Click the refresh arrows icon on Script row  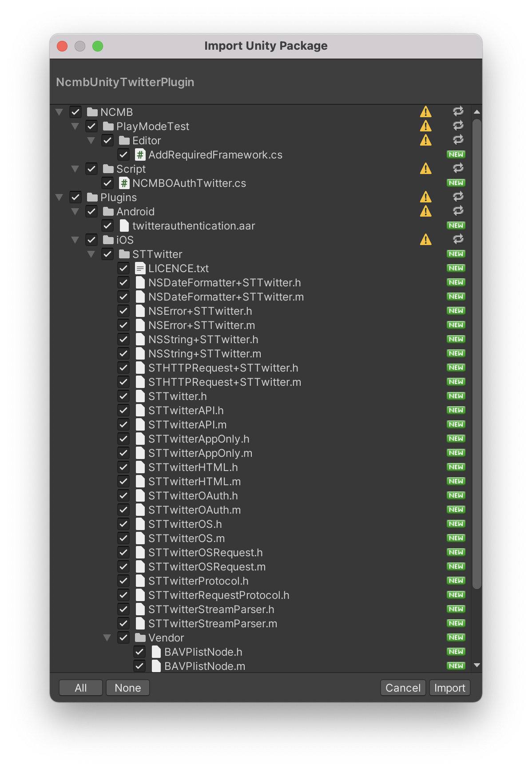tap(458, 168)
